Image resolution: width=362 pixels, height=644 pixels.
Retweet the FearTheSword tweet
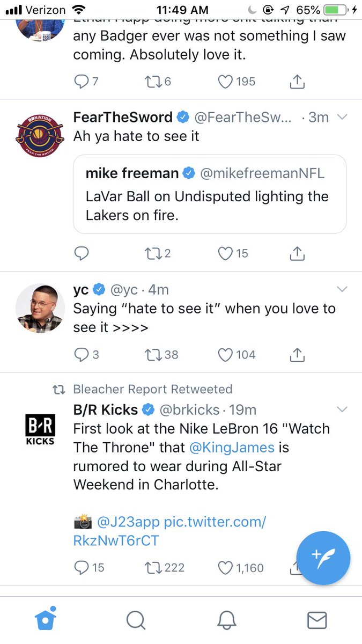153,253
